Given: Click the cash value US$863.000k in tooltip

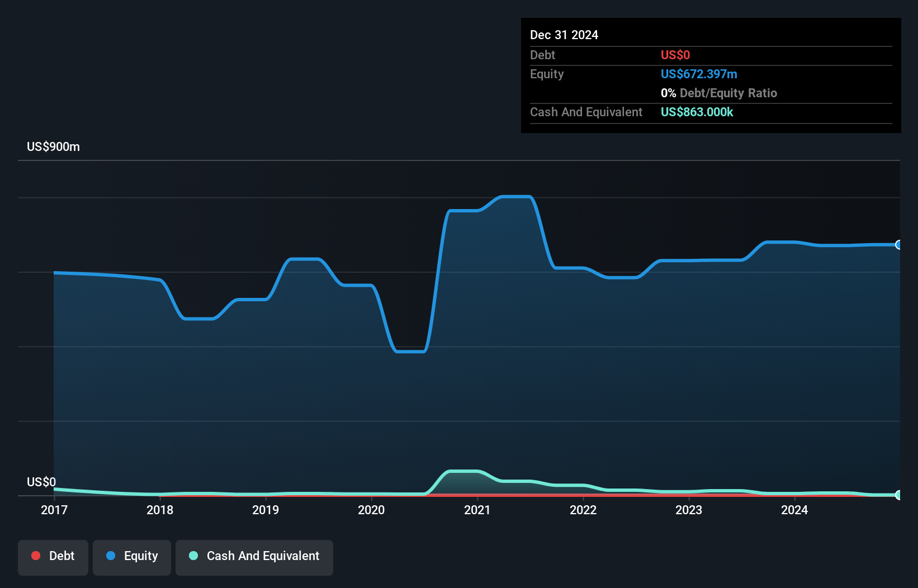Looking at the screenshot, I should tap(697, 112).
